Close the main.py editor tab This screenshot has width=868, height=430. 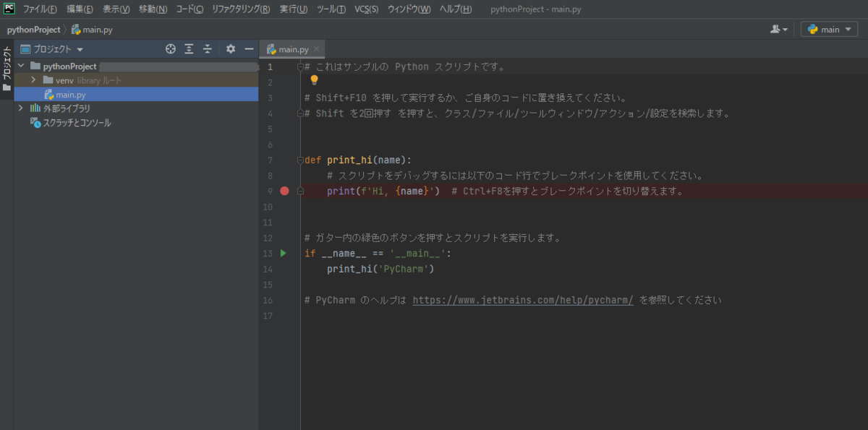pos(317,49)
